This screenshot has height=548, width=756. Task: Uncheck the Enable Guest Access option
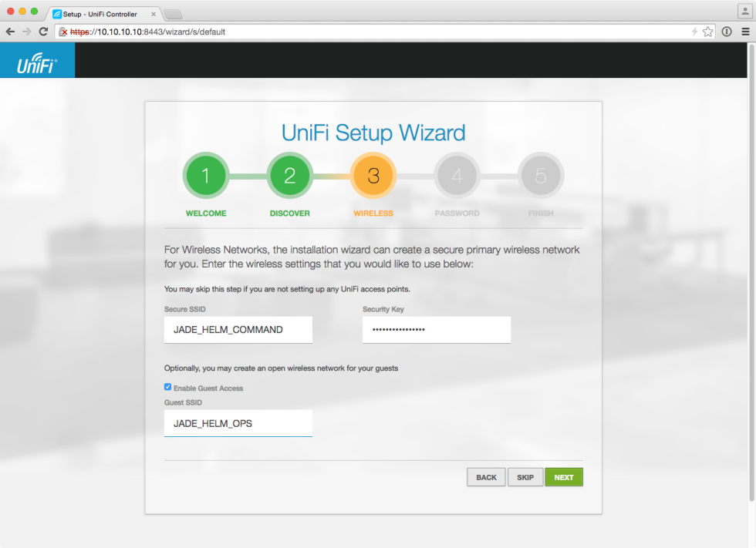(x=167, y=387)
